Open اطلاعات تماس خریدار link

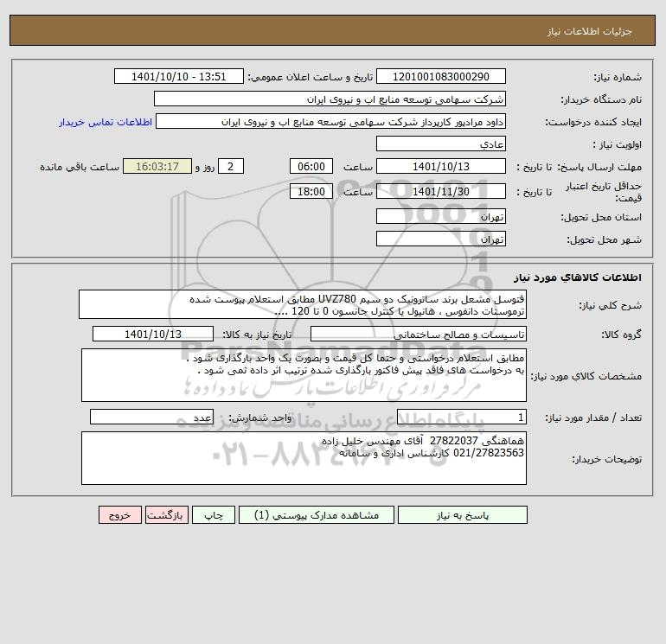pyautogui.click(x=106, y=122)
